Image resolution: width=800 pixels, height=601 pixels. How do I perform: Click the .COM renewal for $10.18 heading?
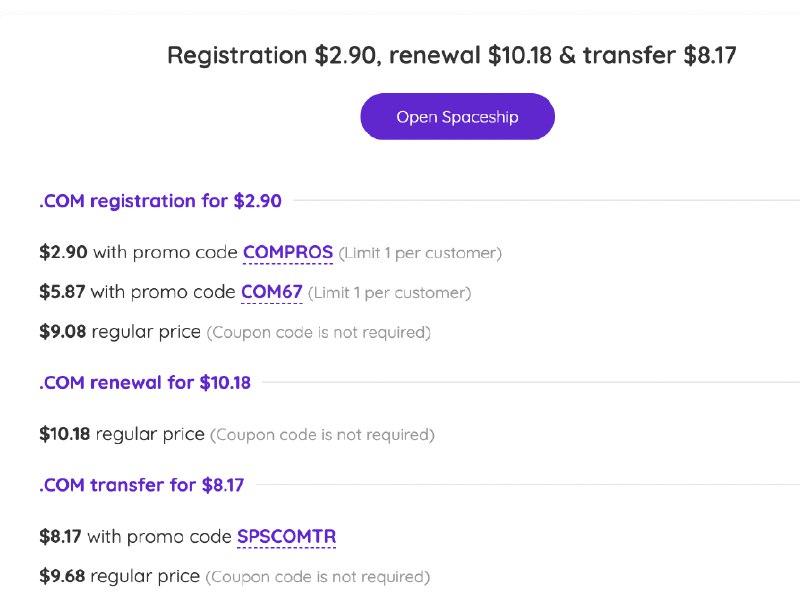click(x=145, y=382)
